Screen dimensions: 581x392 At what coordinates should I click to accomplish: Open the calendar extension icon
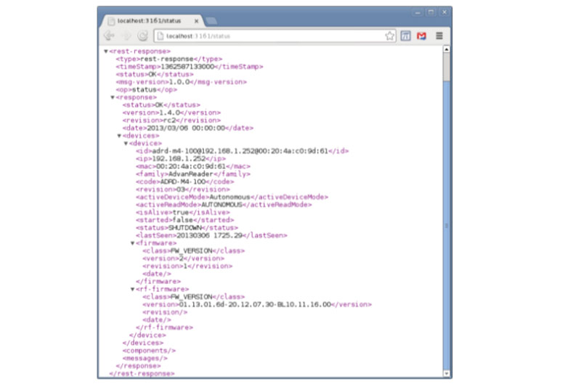click(405, 36)
